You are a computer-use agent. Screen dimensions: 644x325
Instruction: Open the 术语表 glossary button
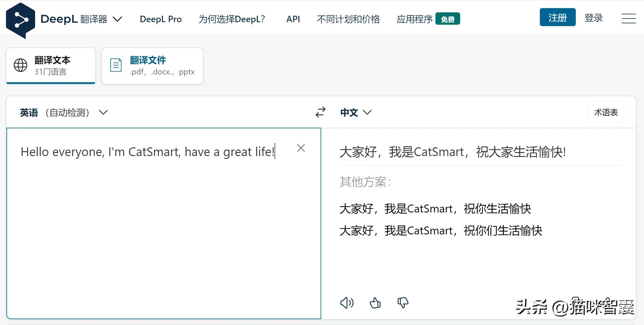[x=606, y=112]
